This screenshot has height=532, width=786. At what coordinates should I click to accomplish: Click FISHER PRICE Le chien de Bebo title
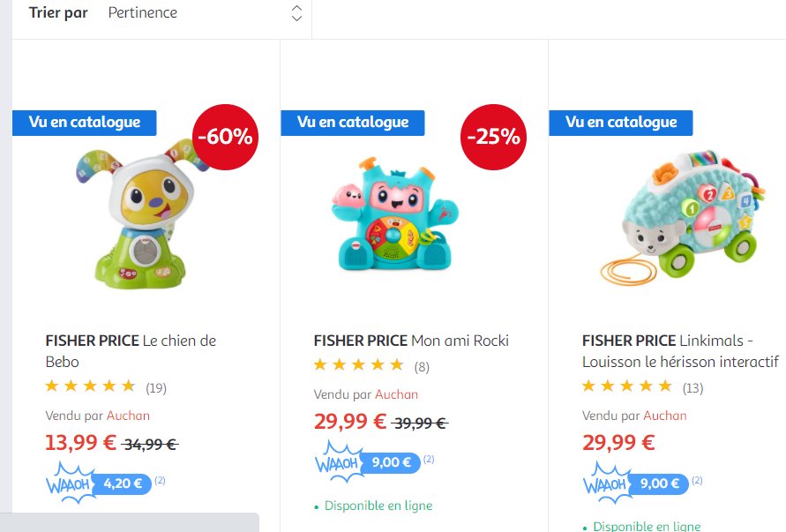[131, 350]
